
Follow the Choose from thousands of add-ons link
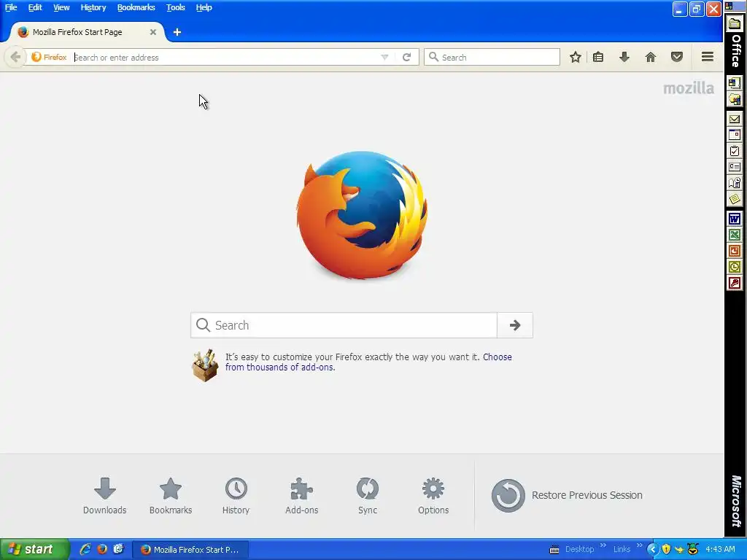(x=368, y=362)
